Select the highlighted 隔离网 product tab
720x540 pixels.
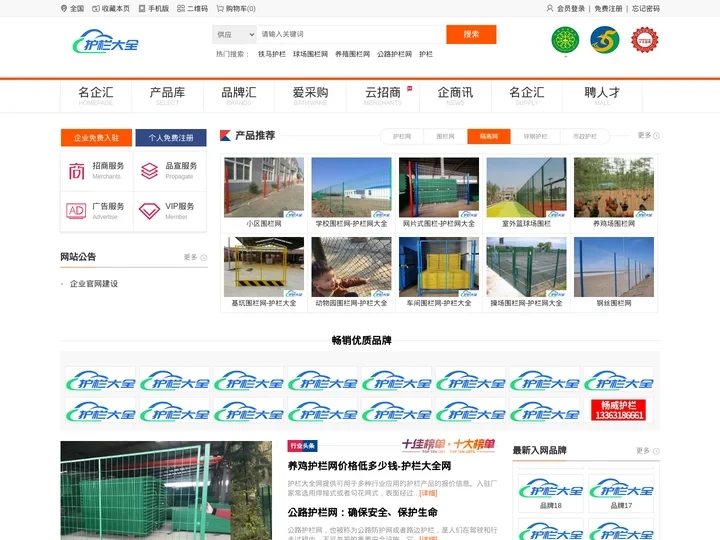pos(489,136)
